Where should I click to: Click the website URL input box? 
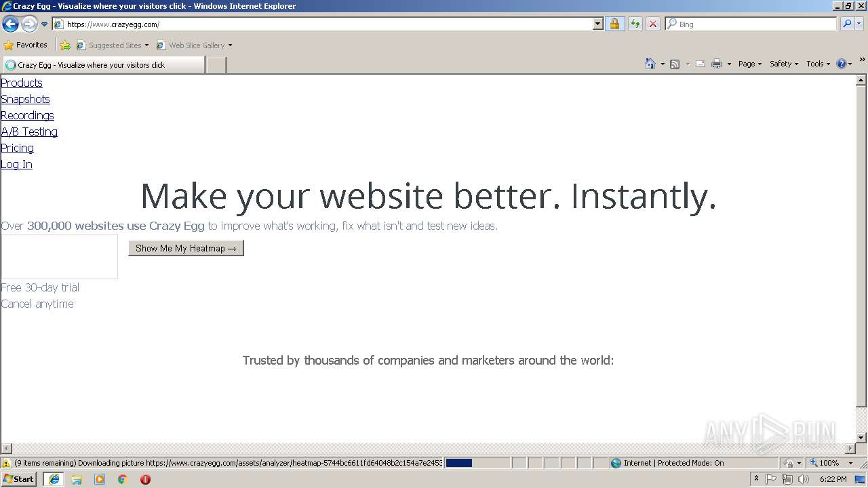[59, 257]
